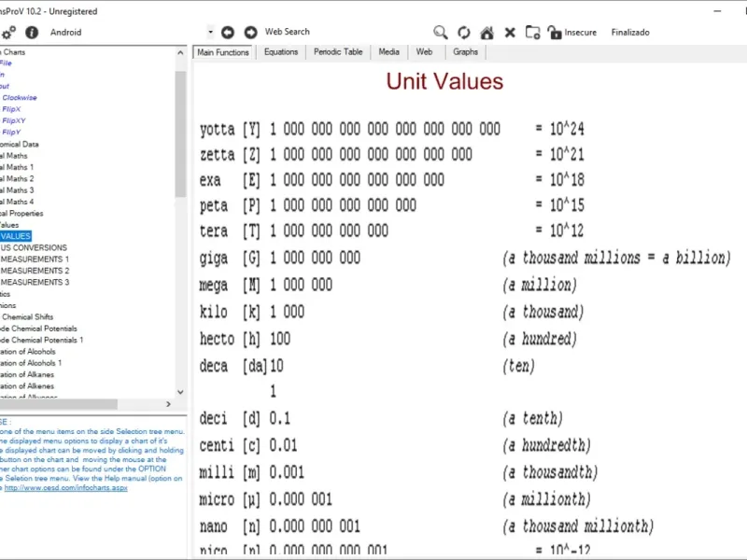
Task: Select the FlipXY tree item
Action: click(14, 120)
